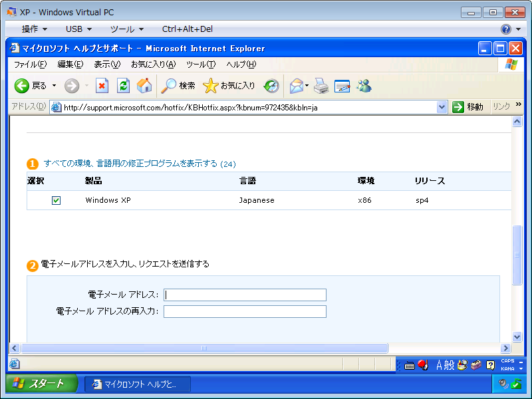Open the search pane (検索)
Image resolution: width=532 pixels, height=399 pixels.
(x=178, y=86)
